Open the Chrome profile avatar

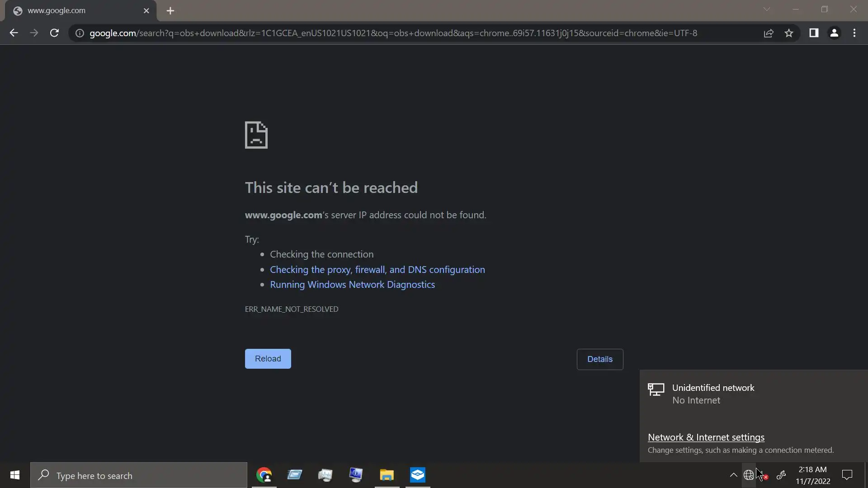pyautogui.click(x=834, y=33)
